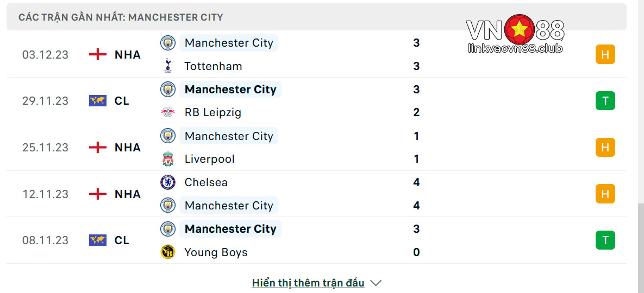This screenshot has width=644, height=293.
Task: Click Manchester City crest in 08.11.23 match
Action: pos(167,228)
